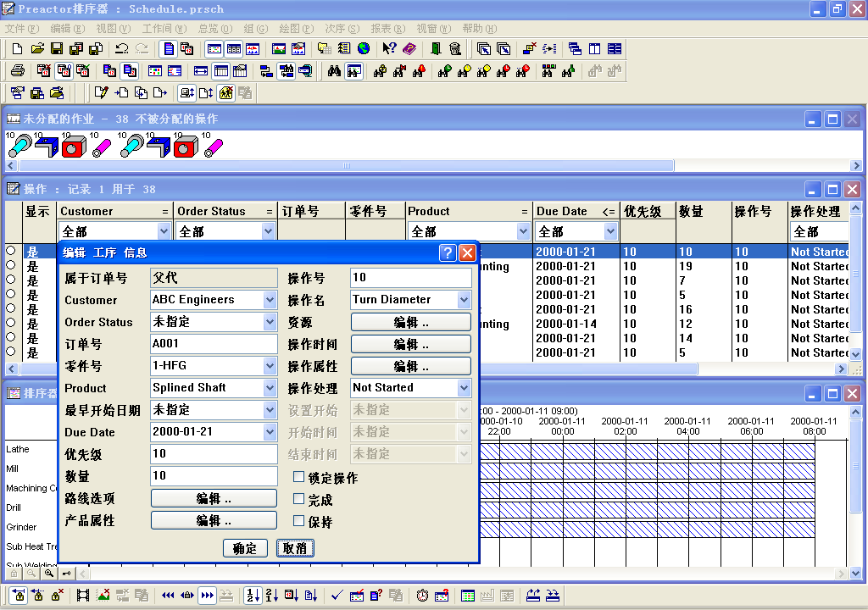Click the sort ascending 1-2 icon in bottom toolbar
This screenshot has width=868, height=610.
coord(253,596)
